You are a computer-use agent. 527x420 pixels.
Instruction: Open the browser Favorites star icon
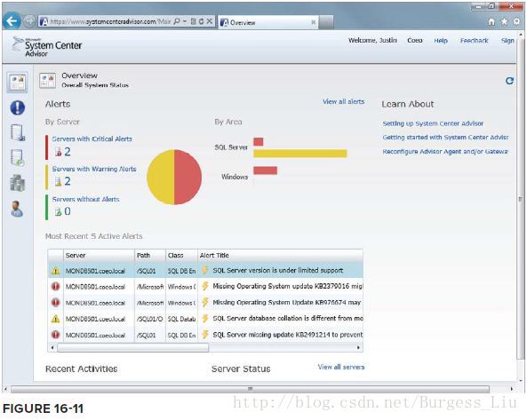504,22
